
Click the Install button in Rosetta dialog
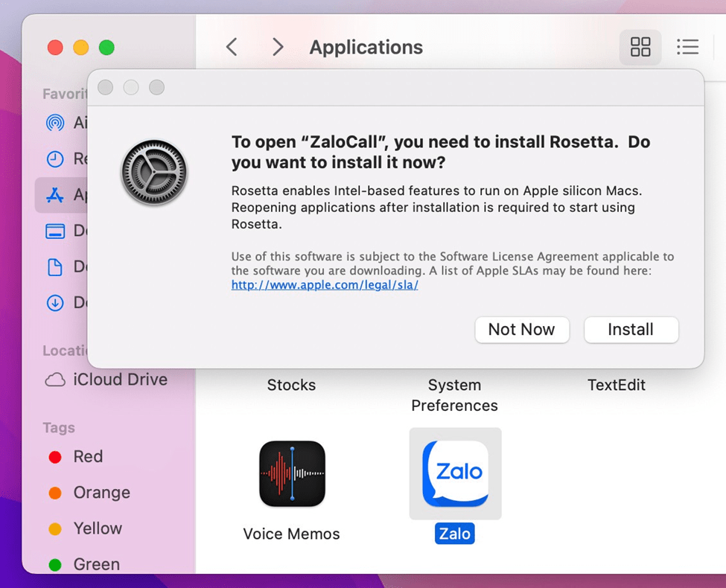(x=631, y=330)
